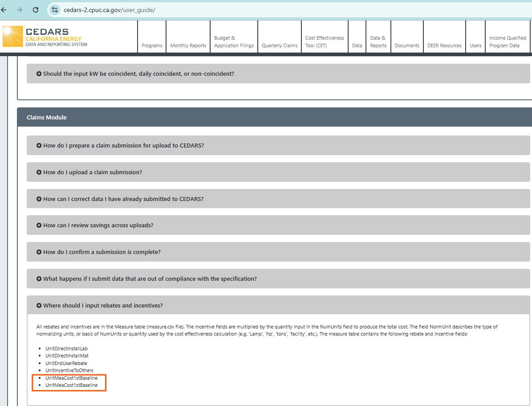The height and width of the screenshot is (406, 532).
Task: Click the CEDARS sun logo
Action: click(12, 36)
